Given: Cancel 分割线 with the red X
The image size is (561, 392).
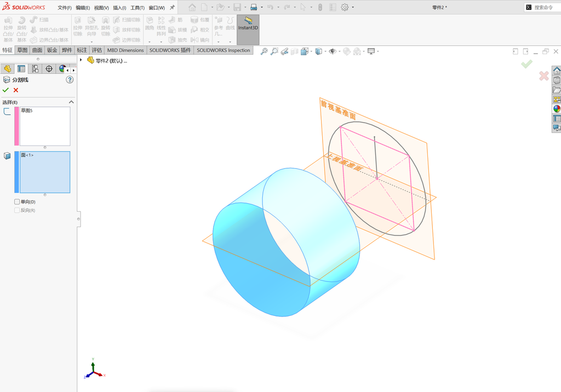Looking at the screenshot, I should [x=16, y=90].
